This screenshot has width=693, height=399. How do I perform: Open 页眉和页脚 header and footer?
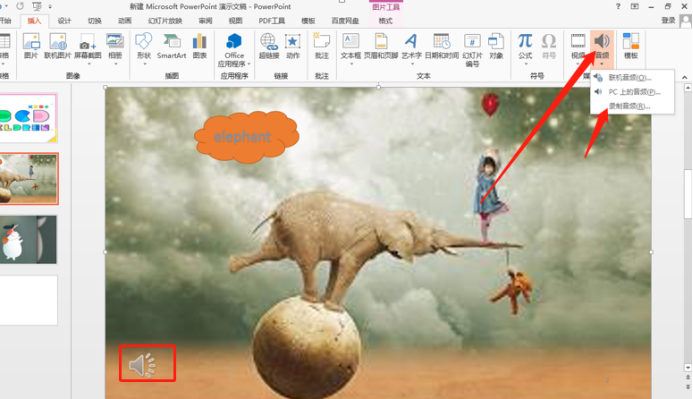point(381,46)
